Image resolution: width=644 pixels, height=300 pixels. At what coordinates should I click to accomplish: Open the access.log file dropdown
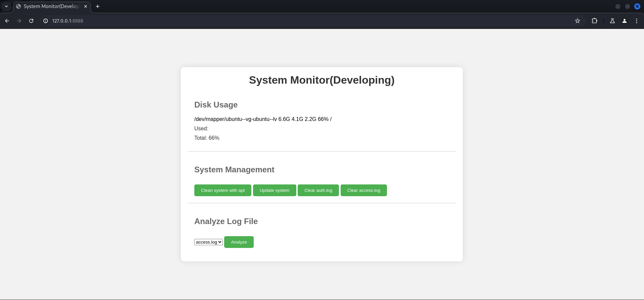pyautogui.click(x=208, y=242)
